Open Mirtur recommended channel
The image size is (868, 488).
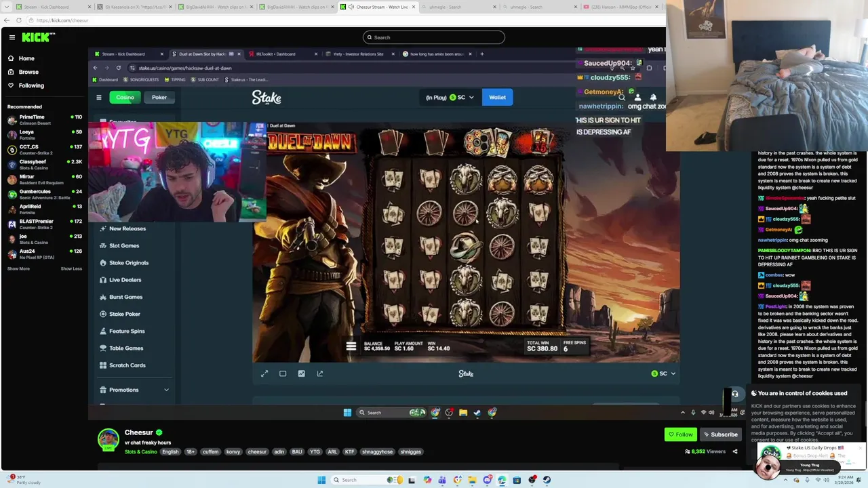point(44,180)
